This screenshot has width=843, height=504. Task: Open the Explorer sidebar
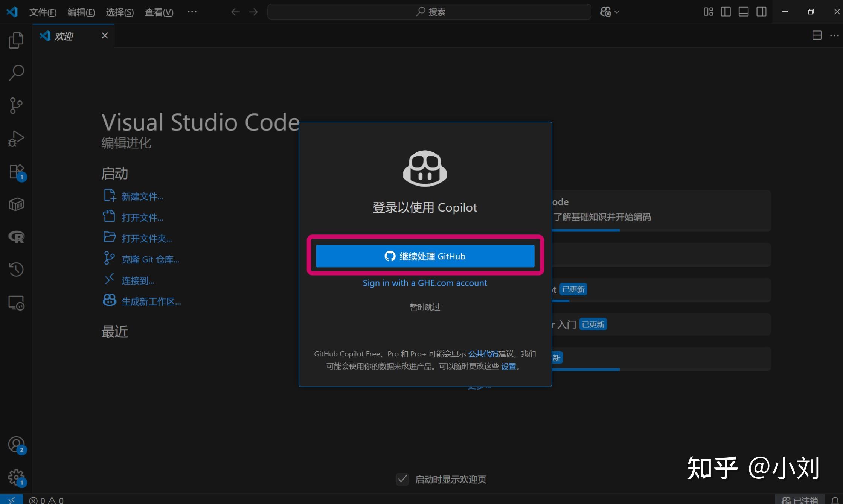coord(16,40)
